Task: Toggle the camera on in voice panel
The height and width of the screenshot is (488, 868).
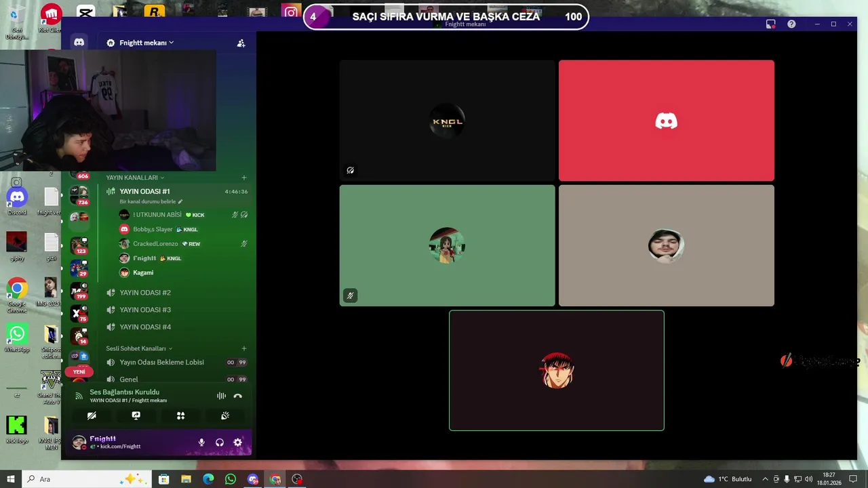Action: (92, 415)
